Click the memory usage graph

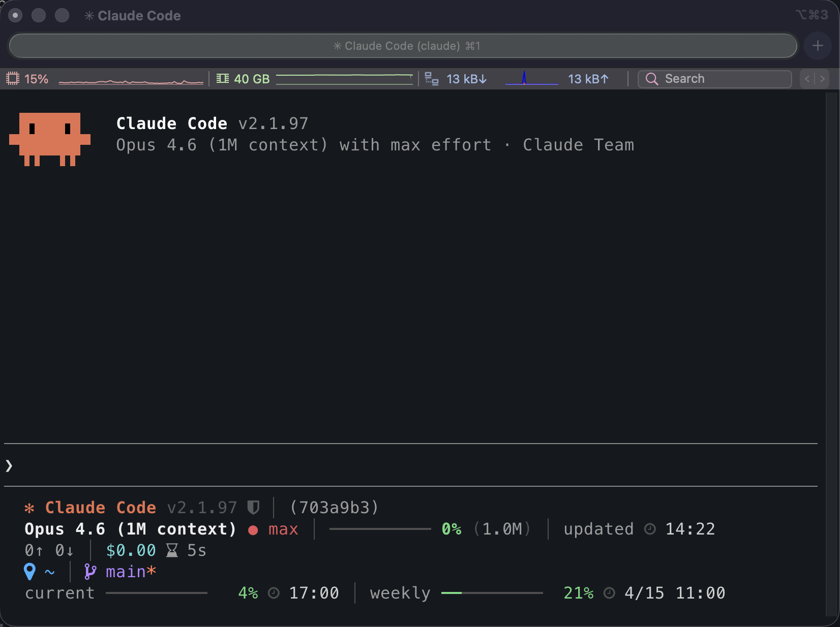tap(344, 79)
